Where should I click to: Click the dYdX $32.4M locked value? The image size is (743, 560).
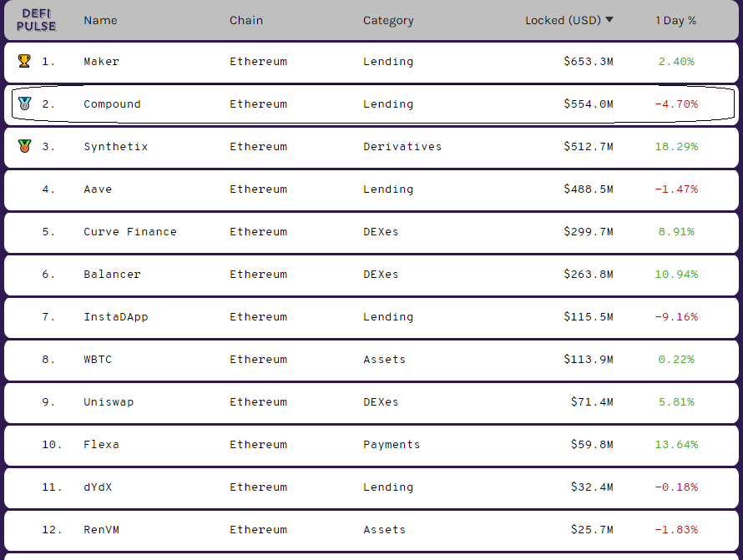click(592, 487)
